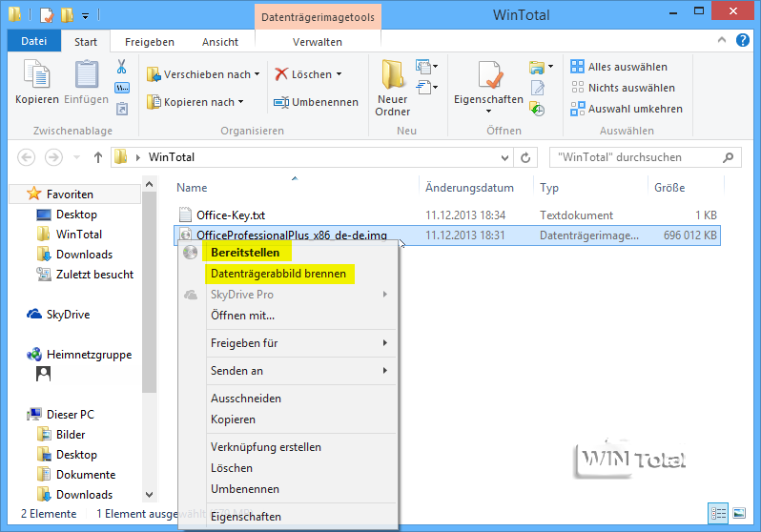Switch to large icons view in status bar
This screenshot has height=532, width=761.
pos(739,513)
